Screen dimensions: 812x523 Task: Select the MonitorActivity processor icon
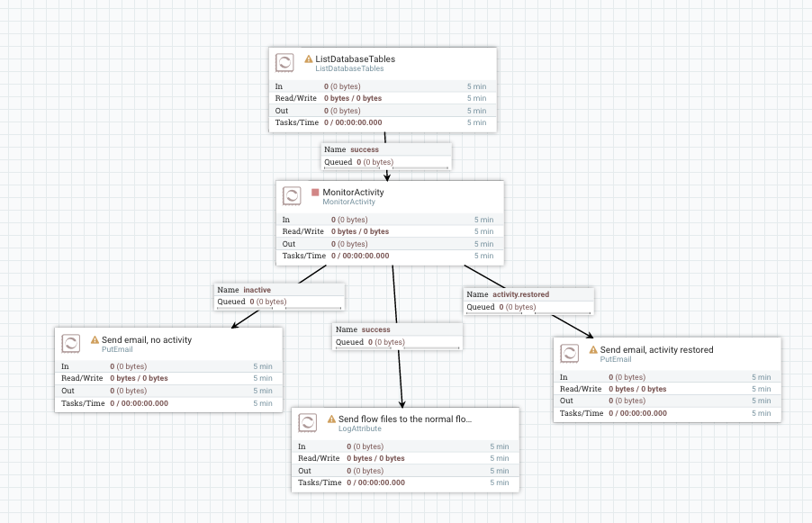pos(292,195)
